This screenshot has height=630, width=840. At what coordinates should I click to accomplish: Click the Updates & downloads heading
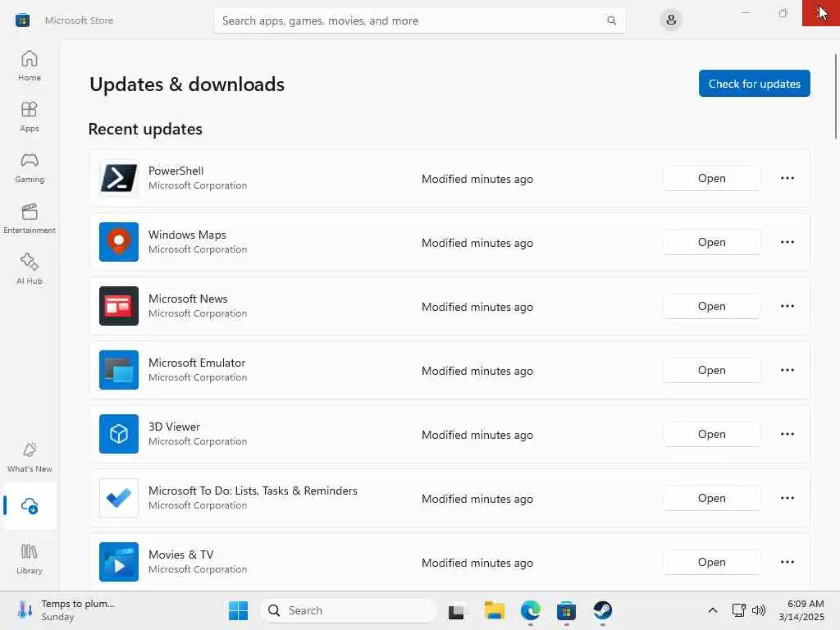(x=187, y=84)
